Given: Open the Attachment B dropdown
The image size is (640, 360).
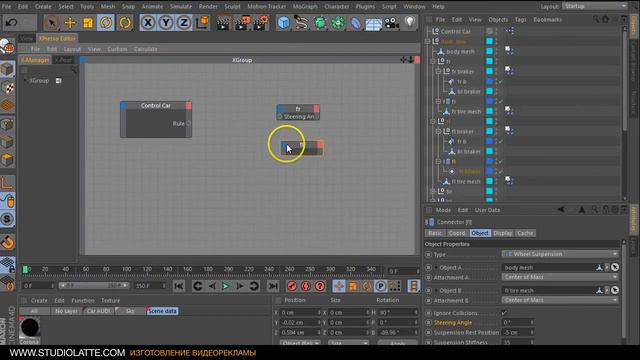Looking at the screenshot, I should click(560, 300).
